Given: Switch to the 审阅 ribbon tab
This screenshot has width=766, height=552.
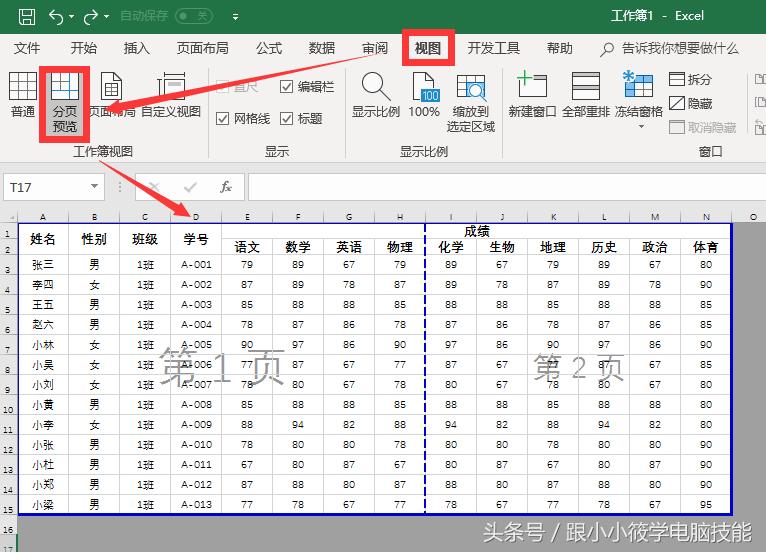Looking at the screenshot, I should point(374,48).
